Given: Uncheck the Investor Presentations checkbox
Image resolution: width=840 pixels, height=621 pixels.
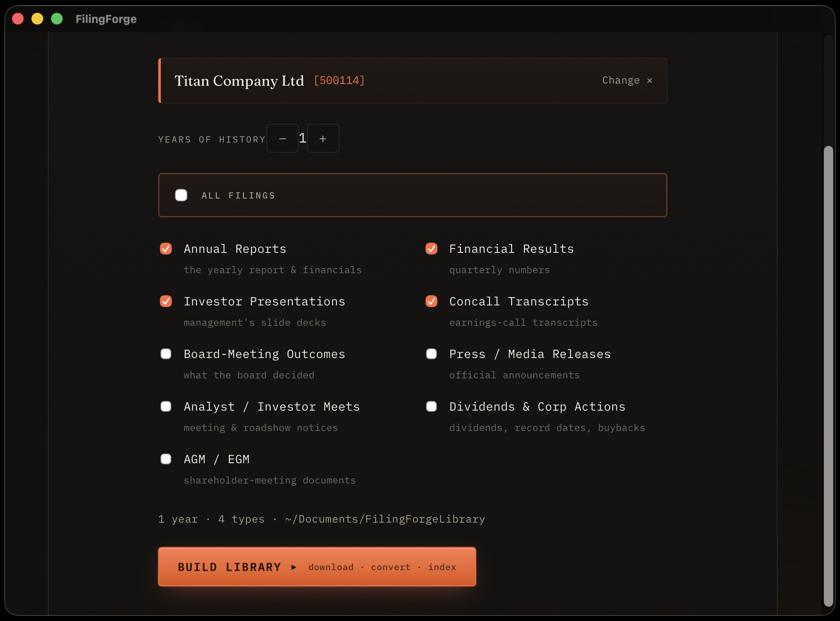Looking at the screenshot, I should tap(166, 301).
